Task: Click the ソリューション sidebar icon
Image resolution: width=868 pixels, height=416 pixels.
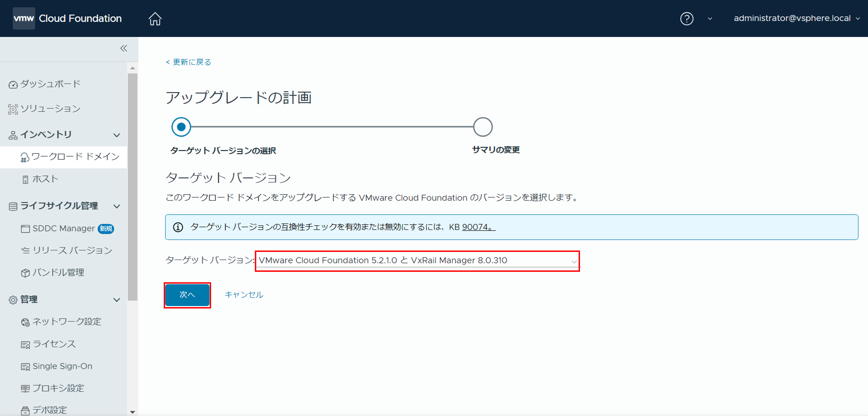Action: coord(13,109)
